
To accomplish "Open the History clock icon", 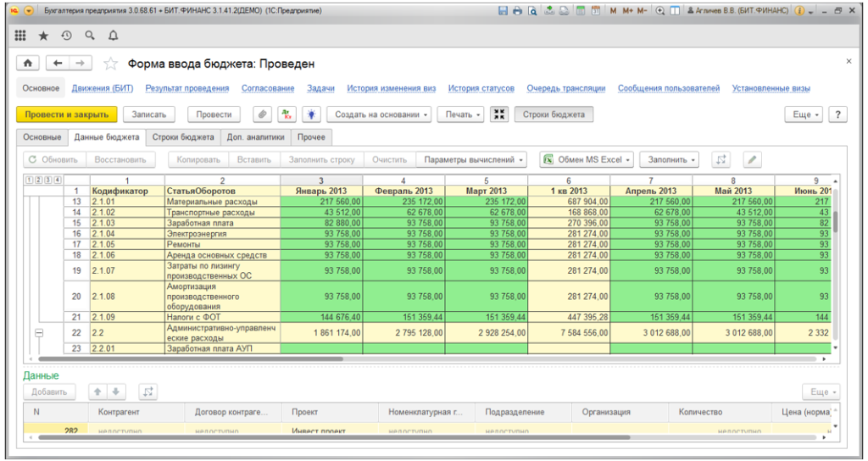I will tap(66, 36).
